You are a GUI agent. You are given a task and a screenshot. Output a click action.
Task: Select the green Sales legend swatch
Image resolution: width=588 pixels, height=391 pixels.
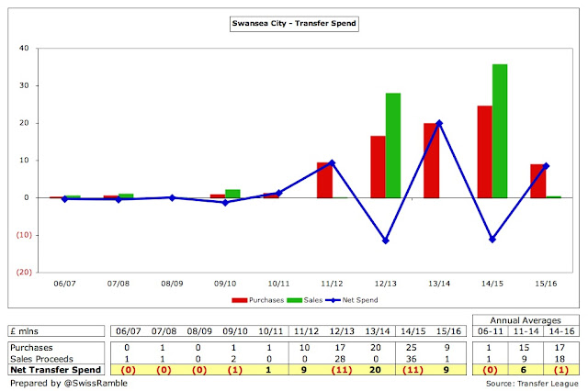coord(294,300)
